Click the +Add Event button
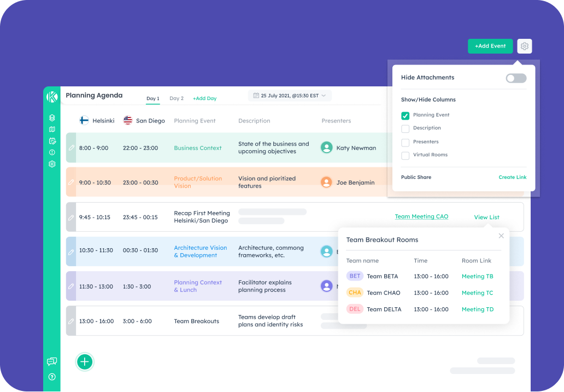This screenshot has width=564, height=392. point(490,46)
